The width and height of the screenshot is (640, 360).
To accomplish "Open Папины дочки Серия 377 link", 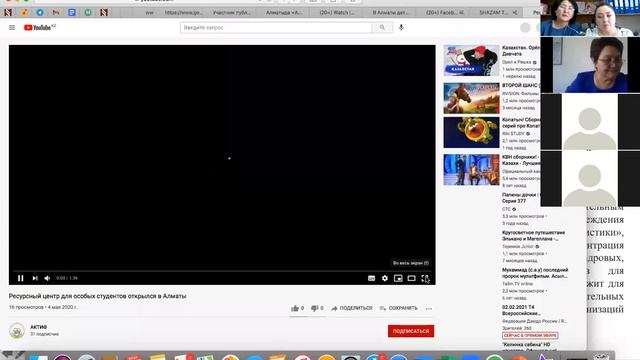I will click(521, 198).
